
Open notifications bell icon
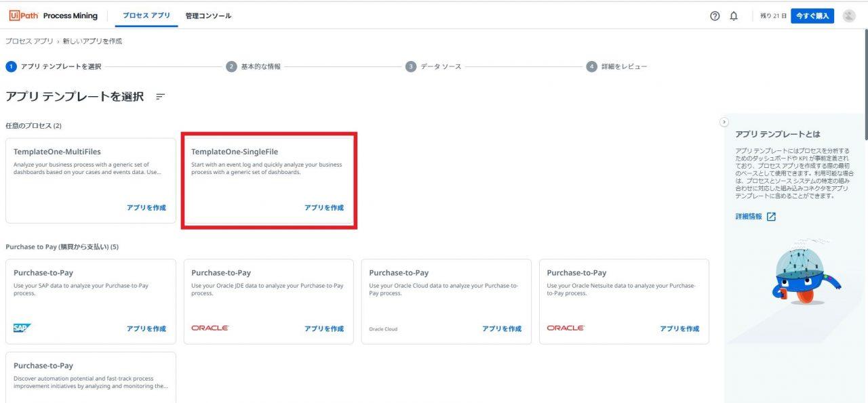click(x=734, y=16)
